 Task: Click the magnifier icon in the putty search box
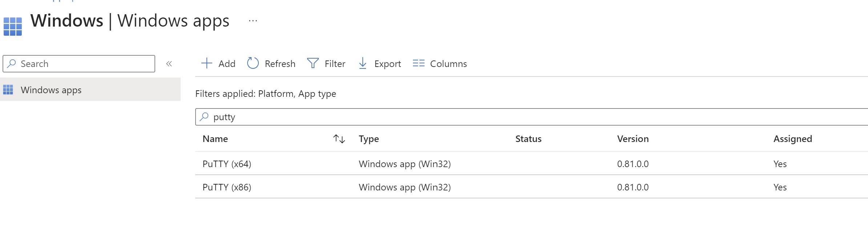[x=204, y=117]
